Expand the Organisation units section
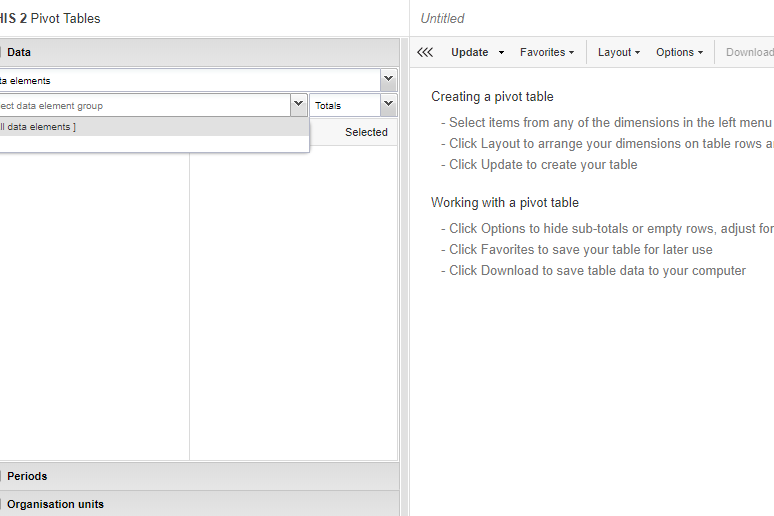The width and height of the screenshot is (774, 516). point(55,504)
